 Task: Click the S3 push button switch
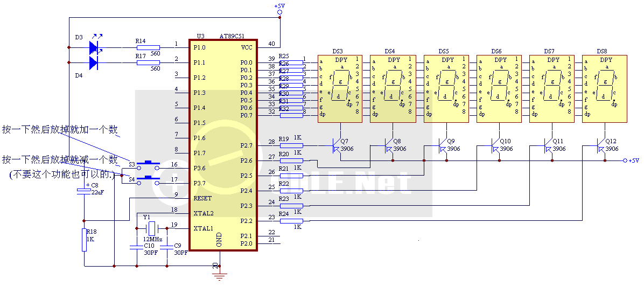pos(149,164)
